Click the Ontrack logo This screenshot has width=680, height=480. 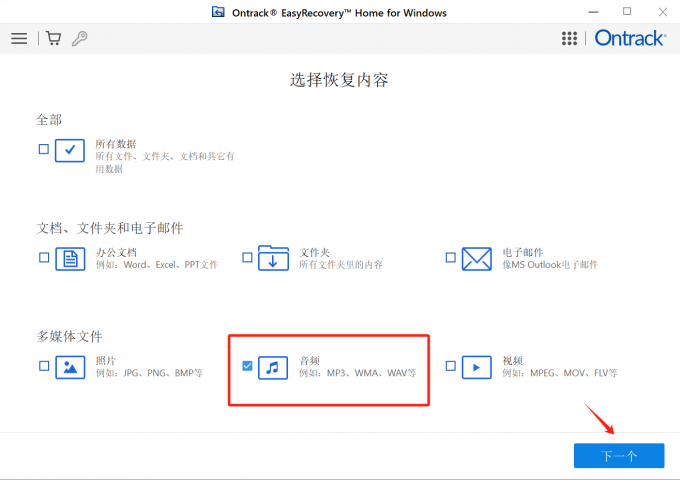(631, 38)
